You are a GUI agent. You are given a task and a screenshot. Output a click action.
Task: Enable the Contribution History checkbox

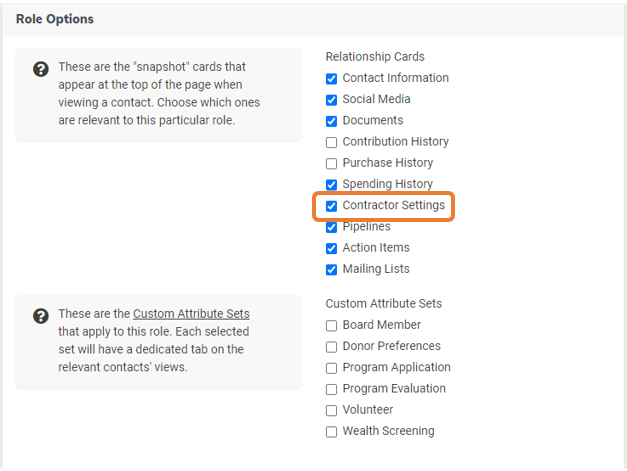[x=332, y=142]
